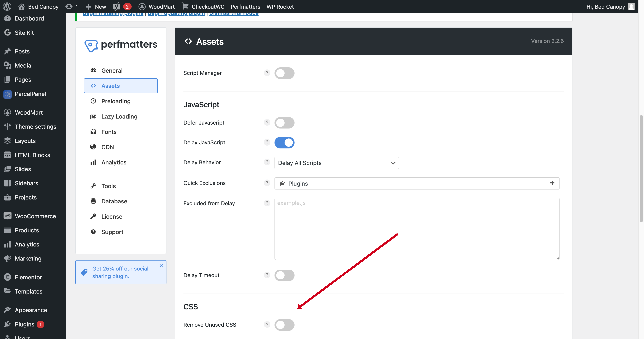Enable the Delay Timeout toggle
644x339 pixels.
[285, 275]
